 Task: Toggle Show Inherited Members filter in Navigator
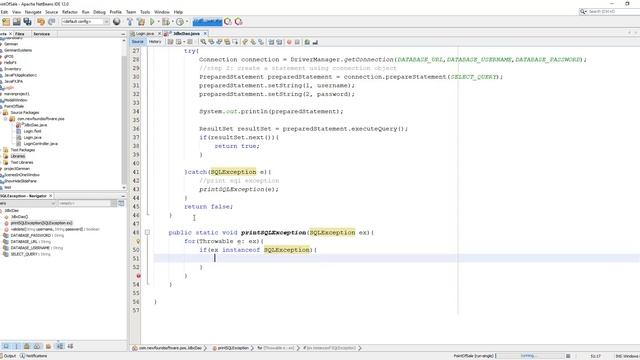(x=6, y=346)
